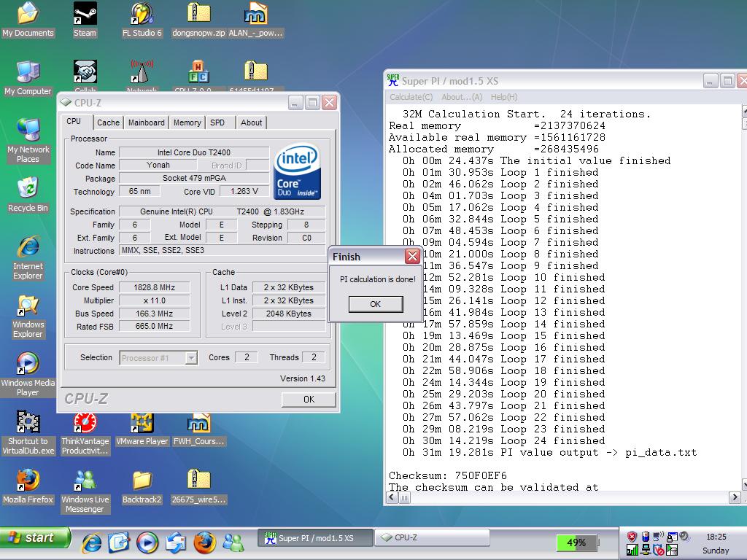Open About menu in Super PI

point(462,97)
